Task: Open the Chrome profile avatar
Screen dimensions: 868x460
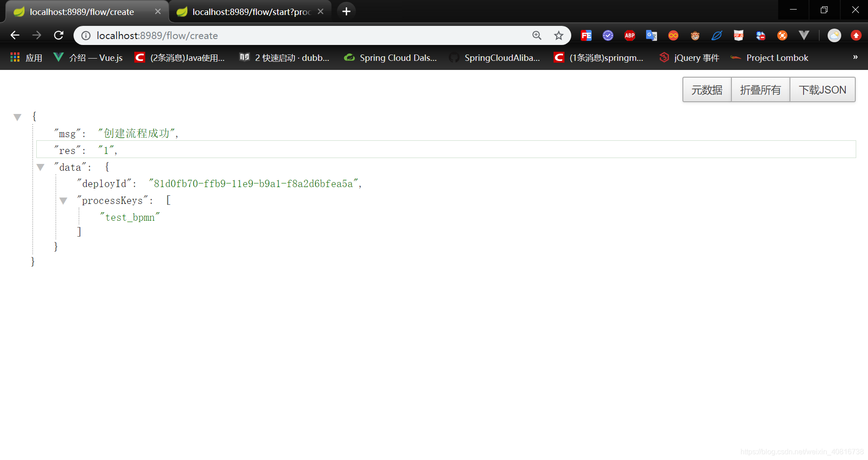Action: click(834, 35)
